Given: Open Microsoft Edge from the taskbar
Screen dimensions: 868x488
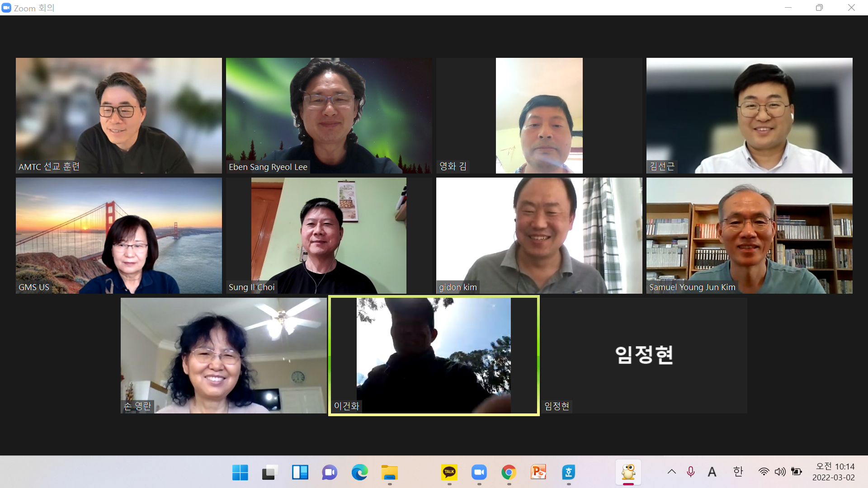Looking at the screenshot, I should 359,473.
